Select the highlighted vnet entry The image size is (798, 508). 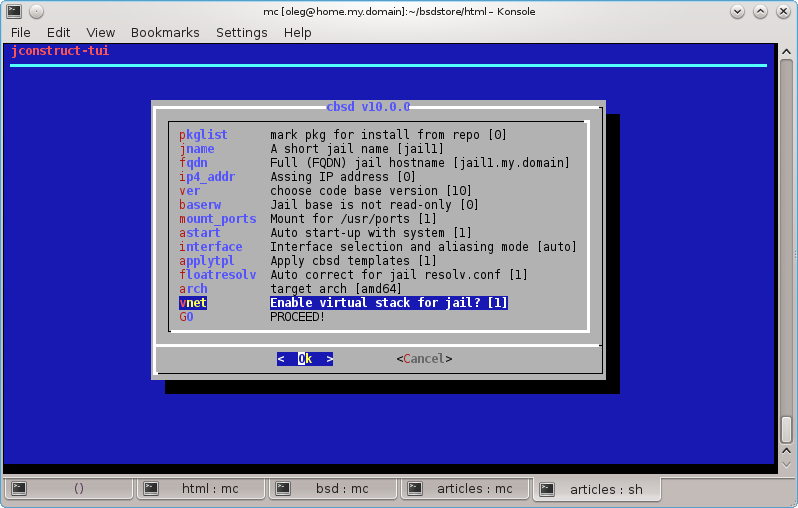(x=344, y=303)
